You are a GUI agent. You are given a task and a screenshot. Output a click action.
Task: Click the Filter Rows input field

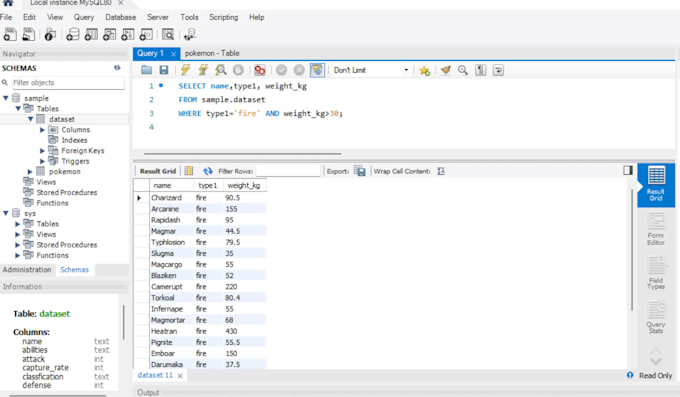[288, 171]
